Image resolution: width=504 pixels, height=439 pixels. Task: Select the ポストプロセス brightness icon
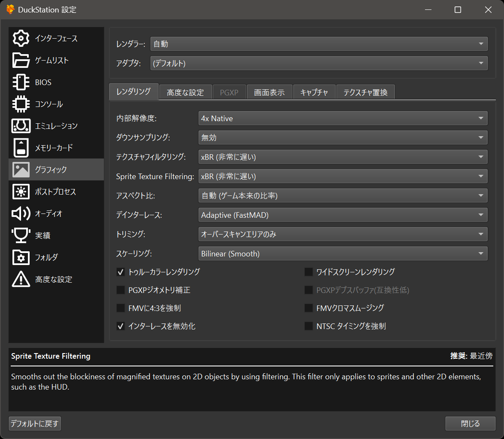21,191
